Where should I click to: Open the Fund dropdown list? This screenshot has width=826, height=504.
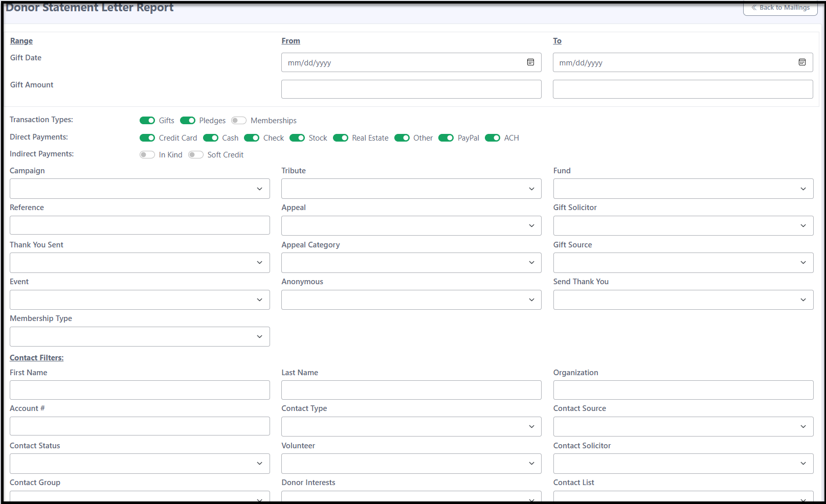(x=683, y=189)
